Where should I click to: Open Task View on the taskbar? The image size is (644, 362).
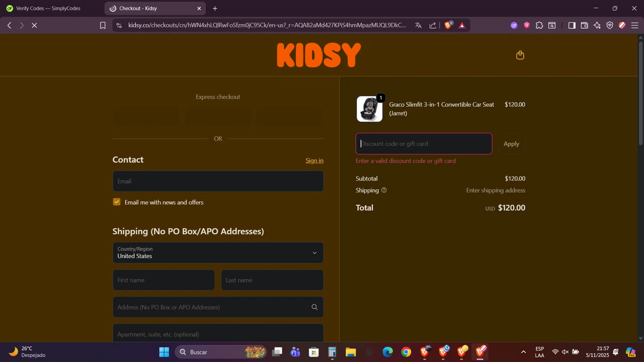coord(277,352)
